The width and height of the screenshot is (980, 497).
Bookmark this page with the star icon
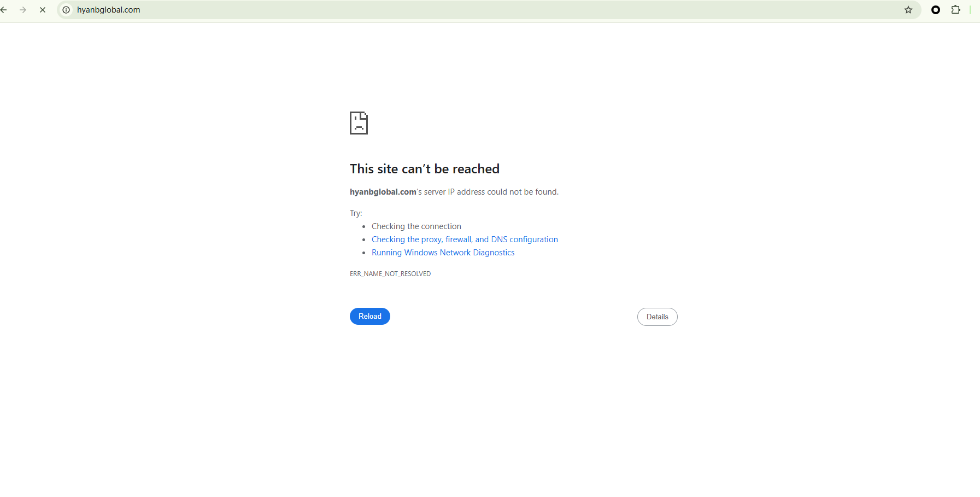pos(908,10)
